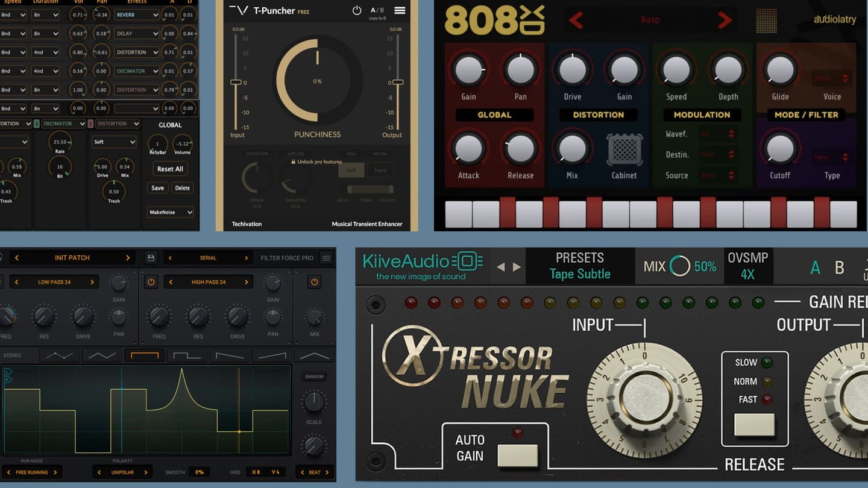Click the 808 Cabinet speaker icon
The height and width of the screenshot is (488, 868).
(624, 149)
